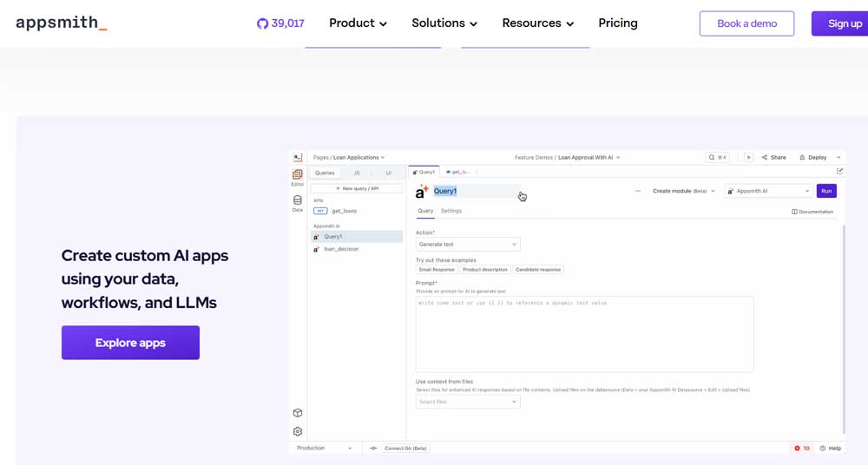The width and height of the screenshot is (868, 465).
Task: Open the Pricing page
Action: [x=618, y=23]
